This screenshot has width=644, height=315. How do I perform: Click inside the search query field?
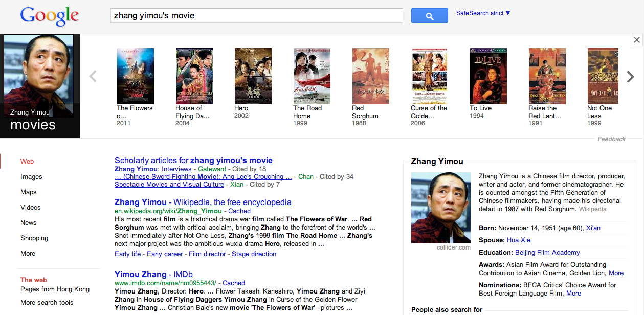click(x=257, y=15)
